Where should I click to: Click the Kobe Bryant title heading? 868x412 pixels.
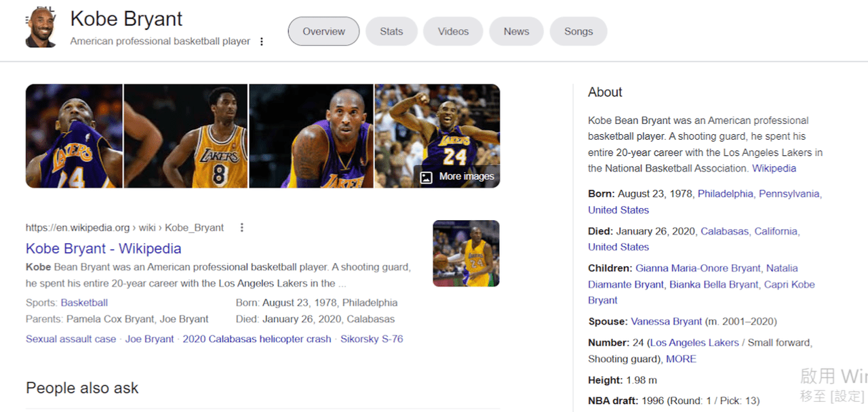127,19
